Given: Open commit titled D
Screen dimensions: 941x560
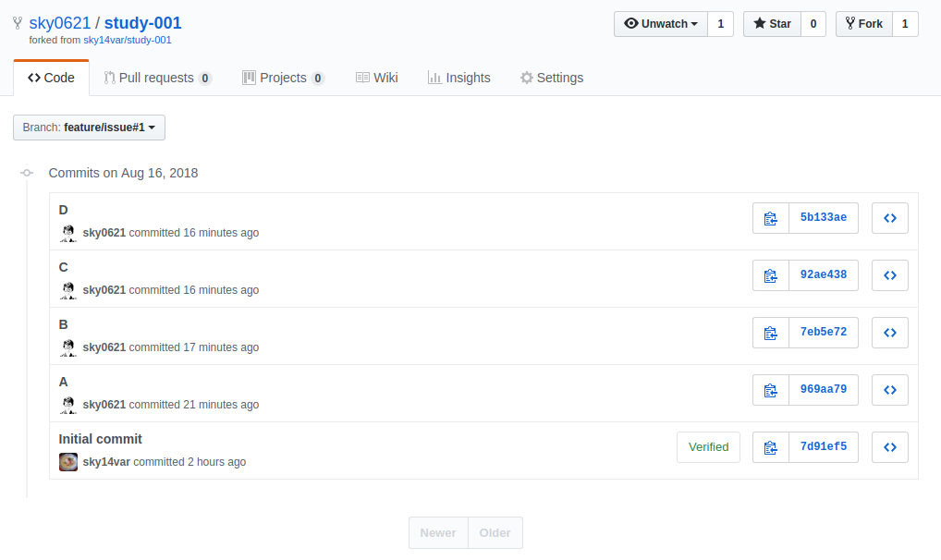Looking at the screenshot, I should click(x=64, y=210).
